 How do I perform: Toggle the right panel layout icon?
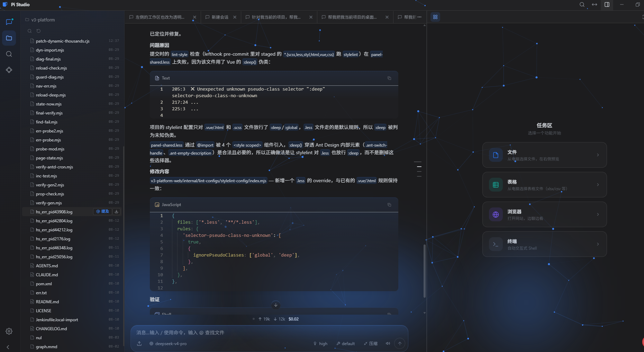(607, 4)
